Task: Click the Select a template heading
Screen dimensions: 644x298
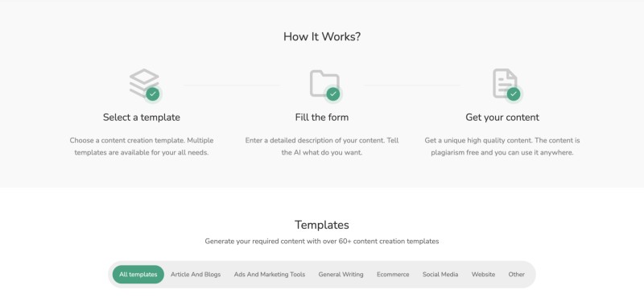Action: click(x=142, y=117)
